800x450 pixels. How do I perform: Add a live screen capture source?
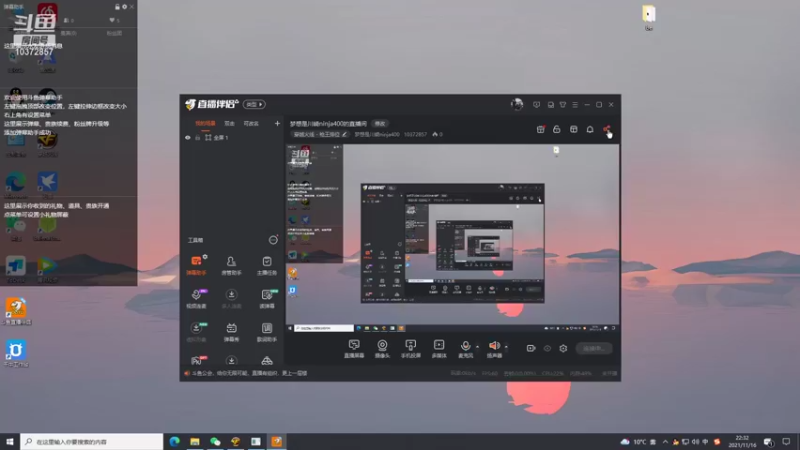(354, 348)
